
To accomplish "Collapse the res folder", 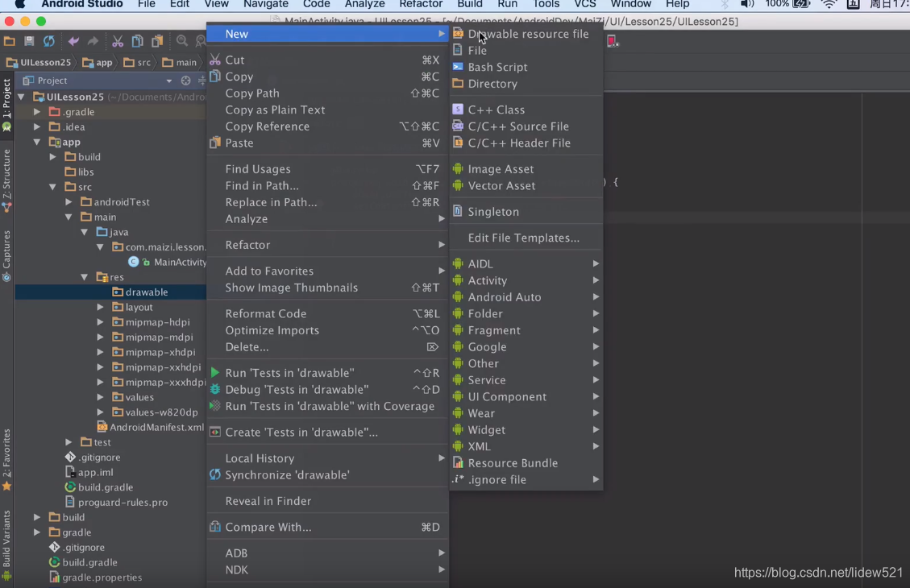I will [x=85, y=276].
